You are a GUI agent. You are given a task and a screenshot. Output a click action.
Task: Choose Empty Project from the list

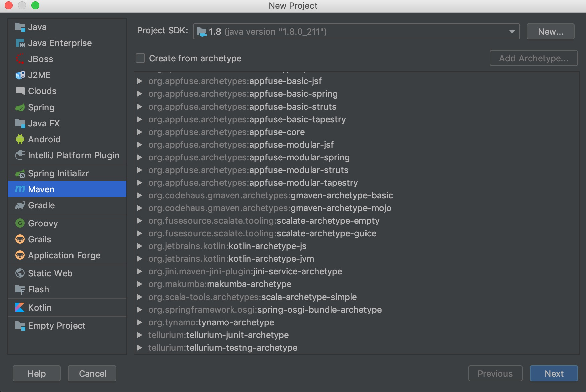click(x=56, y=326)
